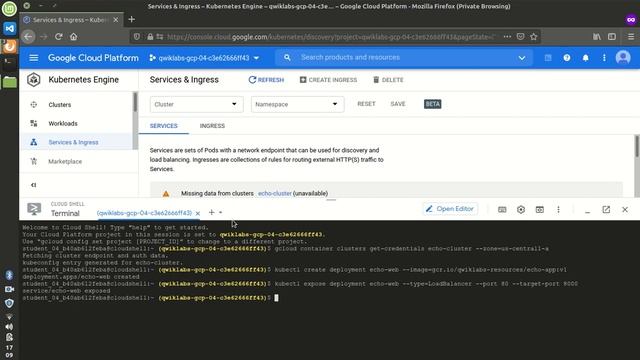Collapse the Kubernetes Engine side navigation
This screenshot has width=640, height=360.
33,185
